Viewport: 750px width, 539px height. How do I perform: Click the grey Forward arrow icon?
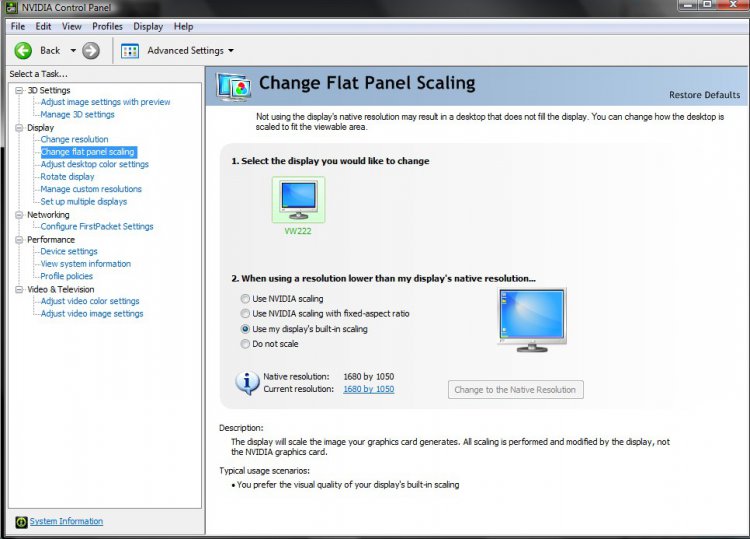click(x=91, y=50)
